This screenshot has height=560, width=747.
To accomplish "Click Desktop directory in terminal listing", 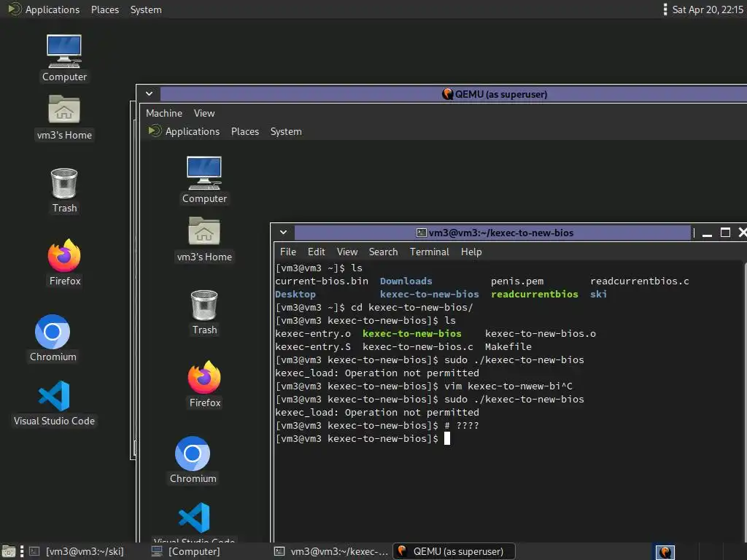I will click(x=295, y=295).
